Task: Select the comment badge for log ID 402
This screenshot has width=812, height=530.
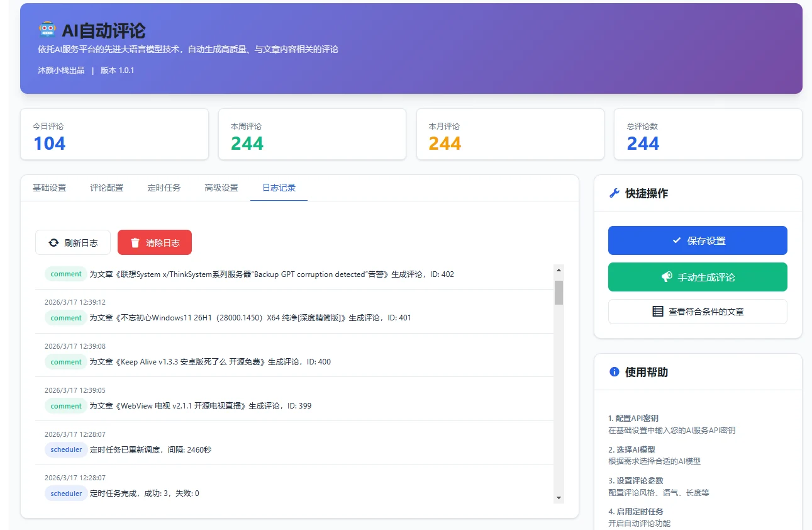Action: pos(65,274)
